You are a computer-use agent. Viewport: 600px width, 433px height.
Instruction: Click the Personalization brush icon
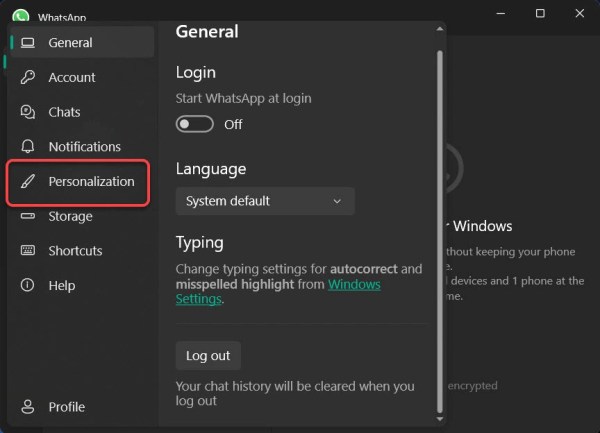28,181
